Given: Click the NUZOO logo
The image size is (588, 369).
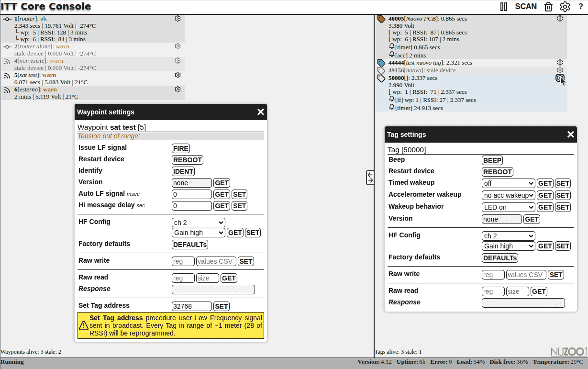Looking at the screenshot, I should [568, 351].
